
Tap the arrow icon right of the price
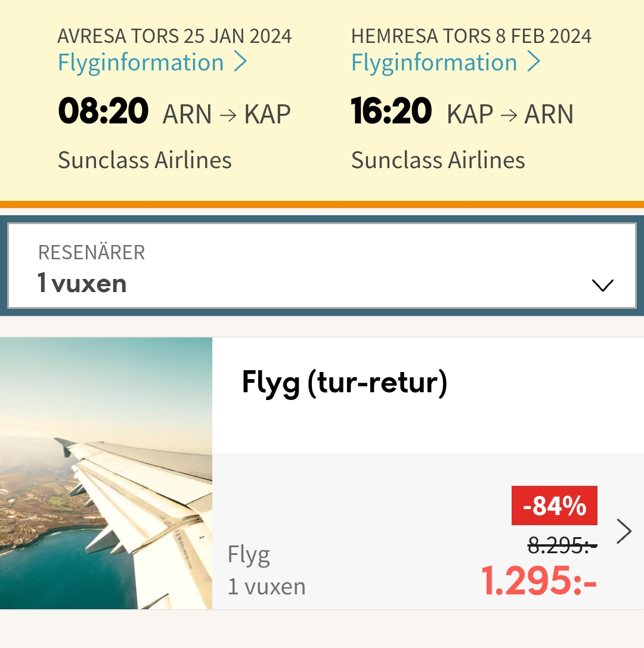point(624,531)
